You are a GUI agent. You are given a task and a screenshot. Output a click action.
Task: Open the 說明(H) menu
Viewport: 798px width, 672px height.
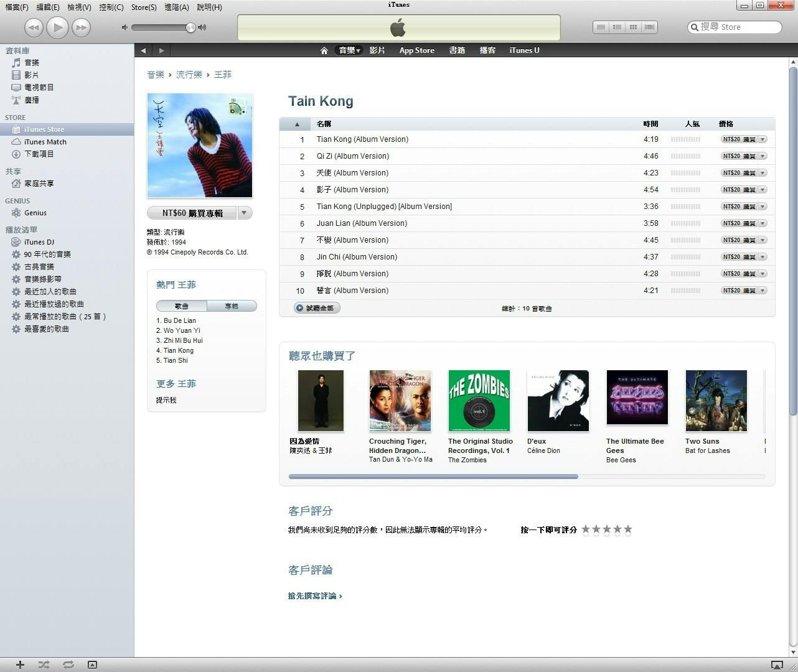(x=209, y=7)
